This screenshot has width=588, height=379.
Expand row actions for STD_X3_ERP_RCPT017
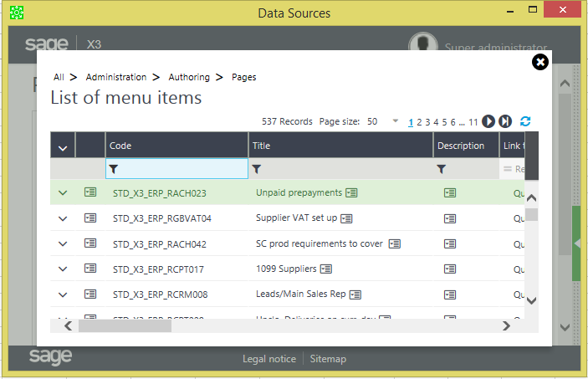point(63,269)
